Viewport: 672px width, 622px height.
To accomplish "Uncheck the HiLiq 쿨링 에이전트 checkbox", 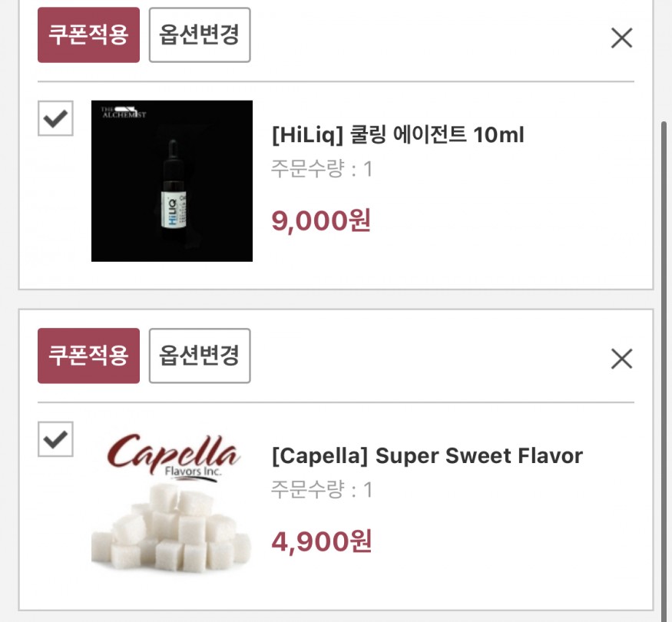I will 55,118.
